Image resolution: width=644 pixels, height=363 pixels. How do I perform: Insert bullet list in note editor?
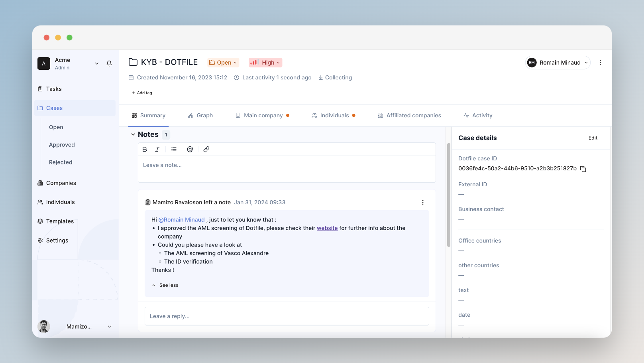point(174,149)
